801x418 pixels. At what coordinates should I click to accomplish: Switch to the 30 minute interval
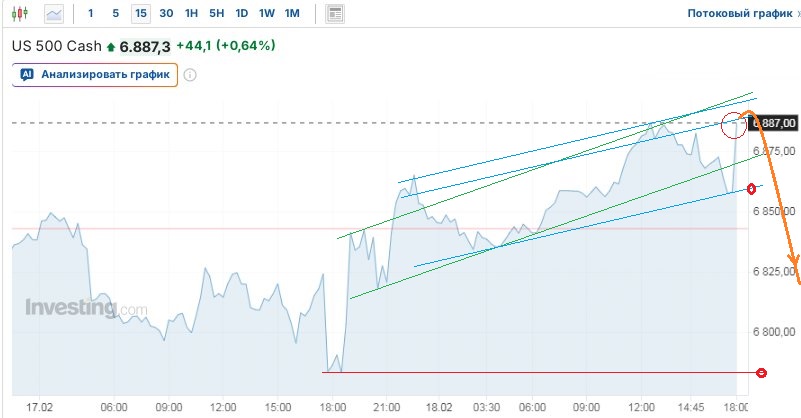[165, 14]
